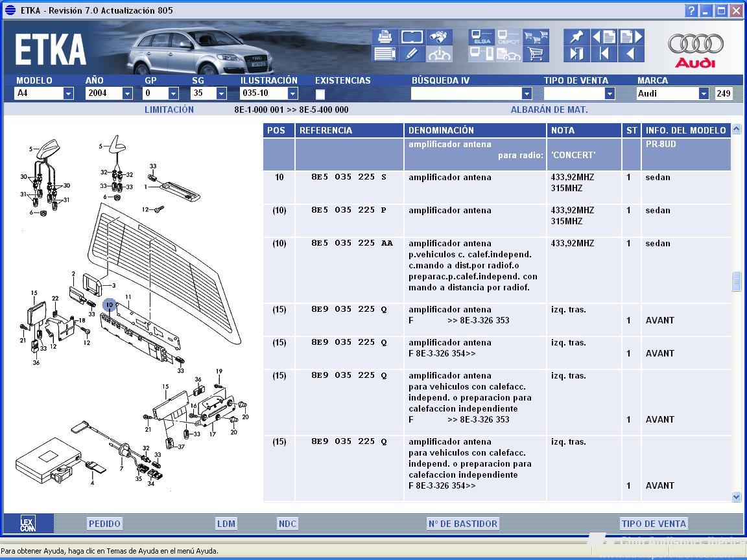Click the INFO. DEL MODELO column header
Image resolution: width=747 pixels, height=560 pixels.
686,130
